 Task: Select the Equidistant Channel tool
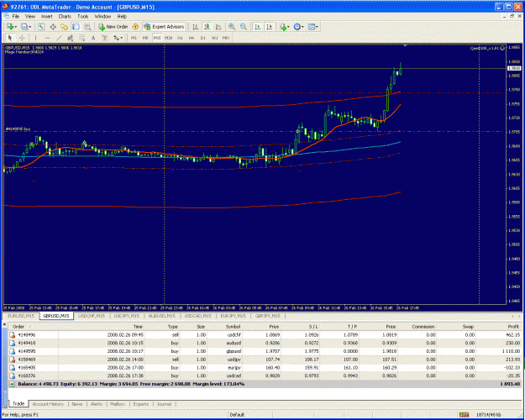[70, 38]
